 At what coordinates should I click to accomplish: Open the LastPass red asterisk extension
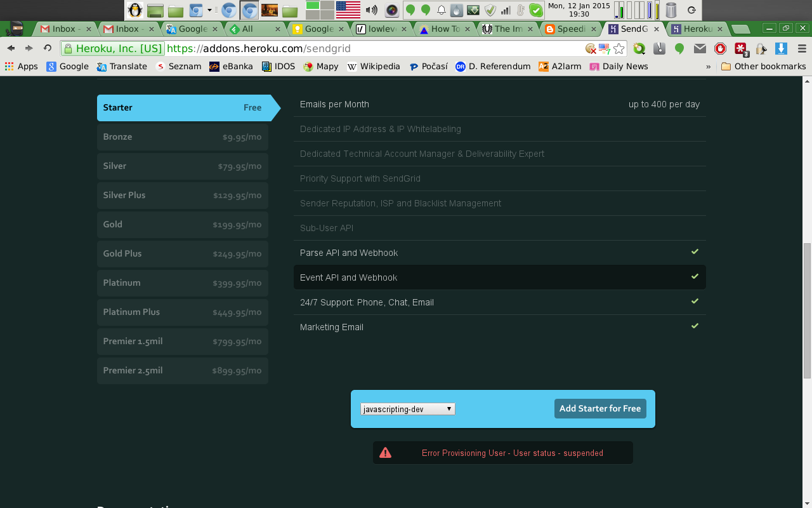(x=740, y=49)
